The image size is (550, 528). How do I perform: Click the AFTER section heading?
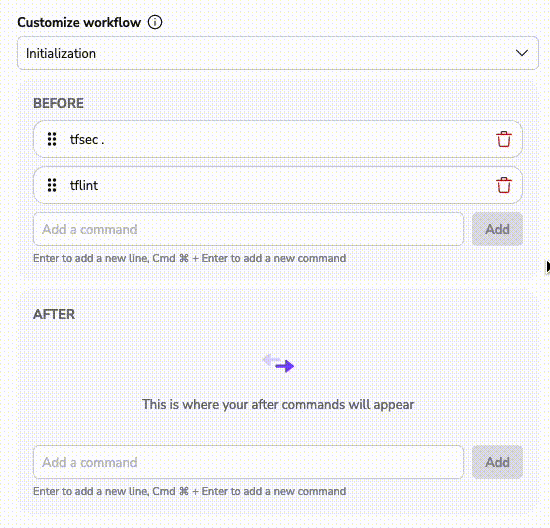(x=54, y=314)
